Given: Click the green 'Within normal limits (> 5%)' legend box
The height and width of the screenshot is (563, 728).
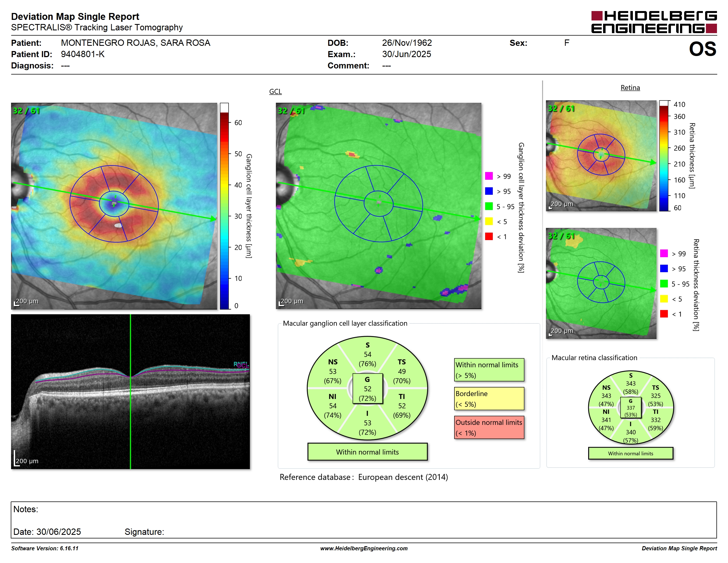Looking at the screenshot, I should click(x=489, y=370).
